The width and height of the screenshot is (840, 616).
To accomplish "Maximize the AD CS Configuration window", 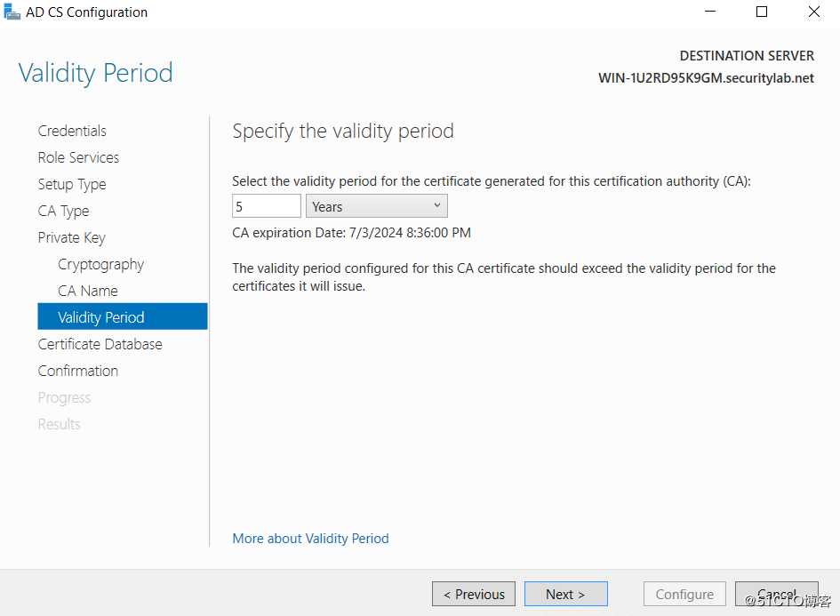I will click(761, 12).
